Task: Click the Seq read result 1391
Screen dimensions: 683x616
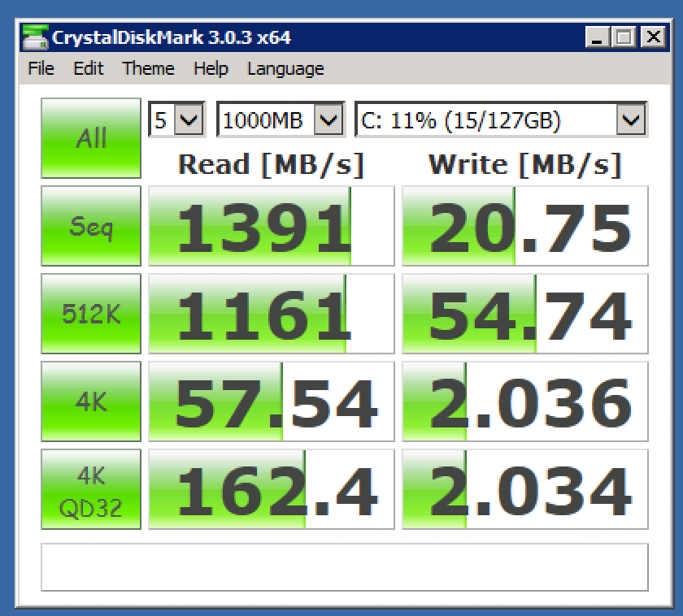Action: [271, 226]
